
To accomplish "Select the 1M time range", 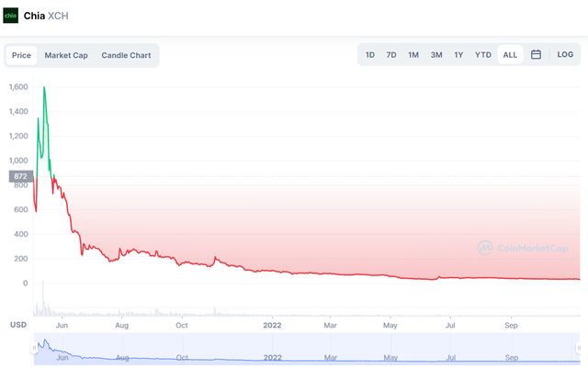I will pos(413,55).
